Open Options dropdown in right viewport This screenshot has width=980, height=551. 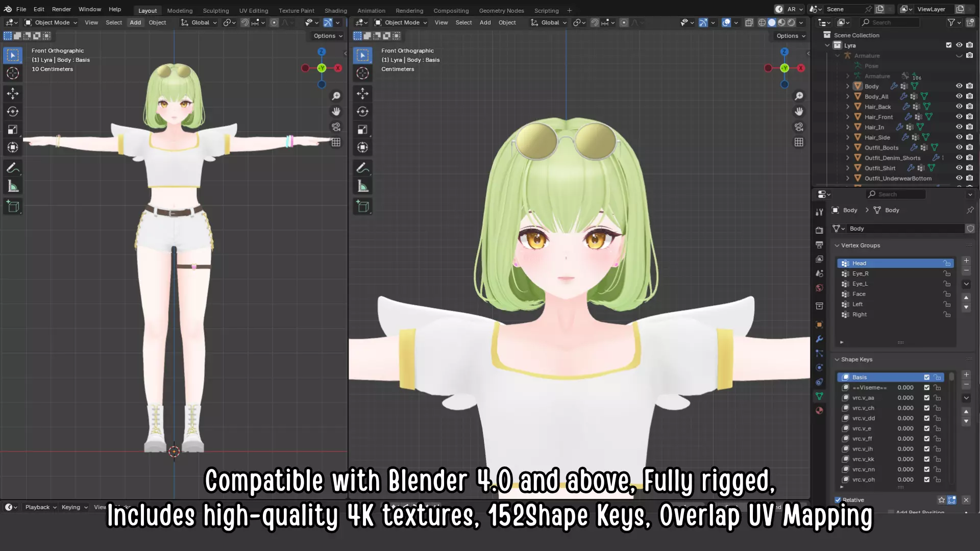(791, 36)
